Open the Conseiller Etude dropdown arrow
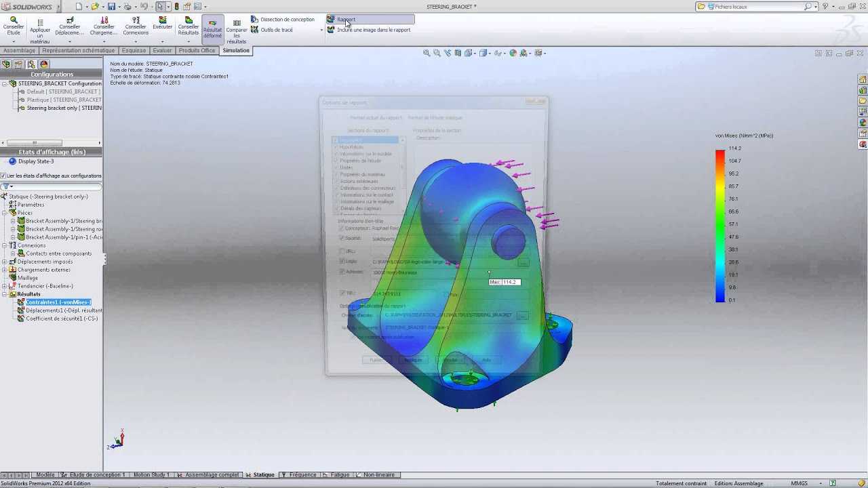Screen dimensions: 868x488 click(x=13, y=41)
